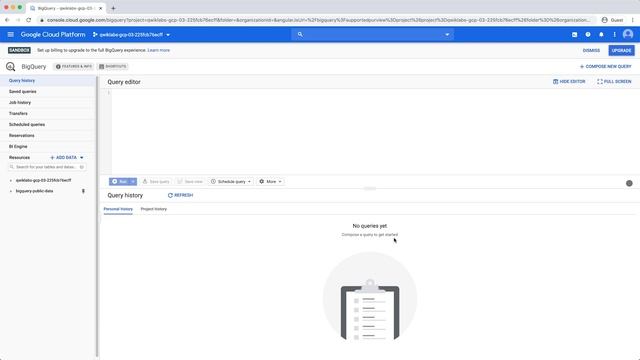Click the pin icon beside bigquery-public-data
640x360 pixels.
click(83, 191)
